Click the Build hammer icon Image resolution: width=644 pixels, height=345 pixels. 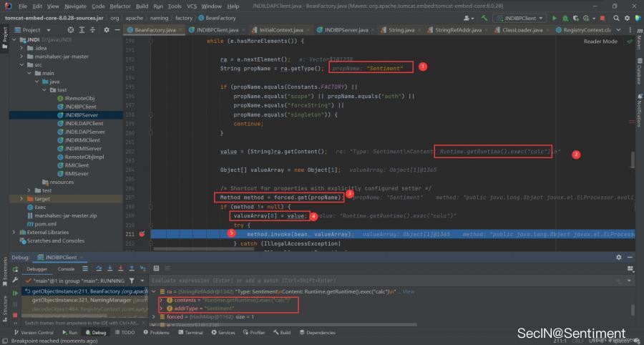(484, 16)
